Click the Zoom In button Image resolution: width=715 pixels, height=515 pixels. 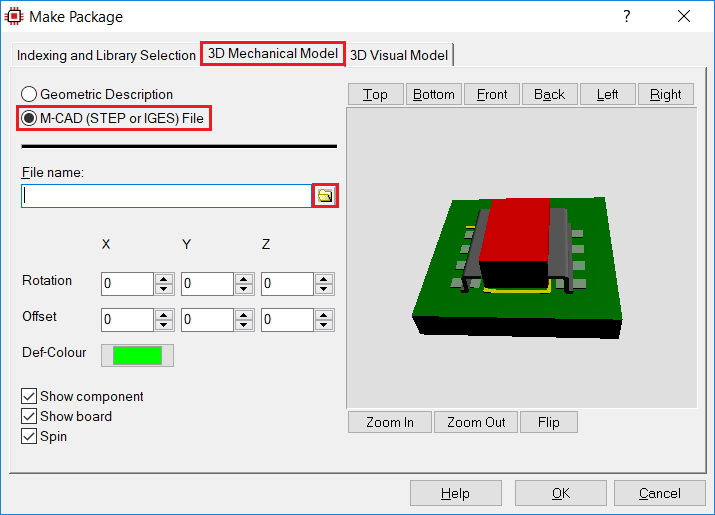[390, 422]
